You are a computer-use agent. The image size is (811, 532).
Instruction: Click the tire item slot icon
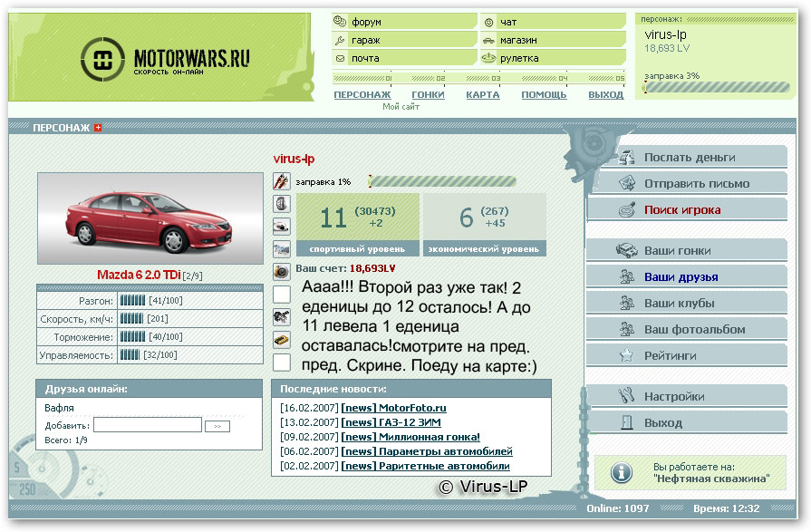point(281,203)
